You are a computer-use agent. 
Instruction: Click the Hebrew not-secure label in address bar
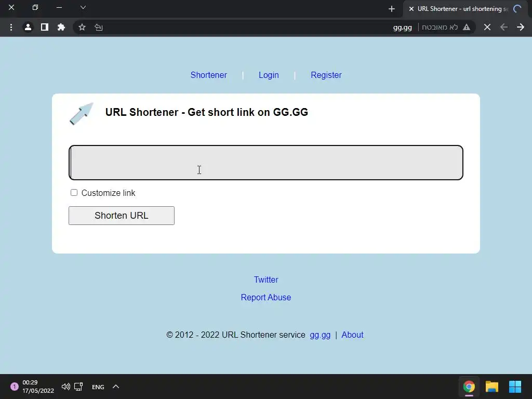pyautogui.click(x=440, y=27)
